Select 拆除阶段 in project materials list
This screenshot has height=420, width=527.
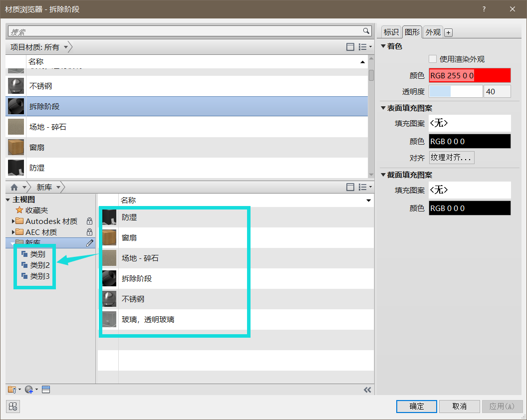click(x=187, y=107)
